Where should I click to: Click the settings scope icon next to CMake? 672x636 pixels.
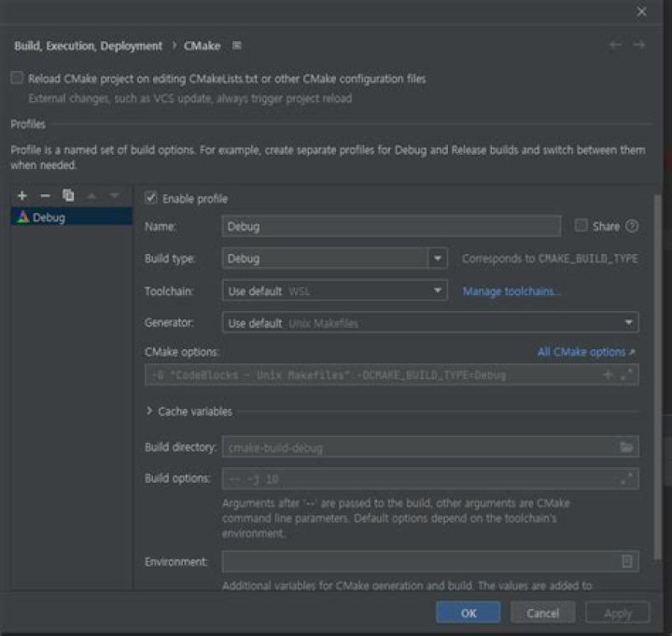click(x=236, y=45)
